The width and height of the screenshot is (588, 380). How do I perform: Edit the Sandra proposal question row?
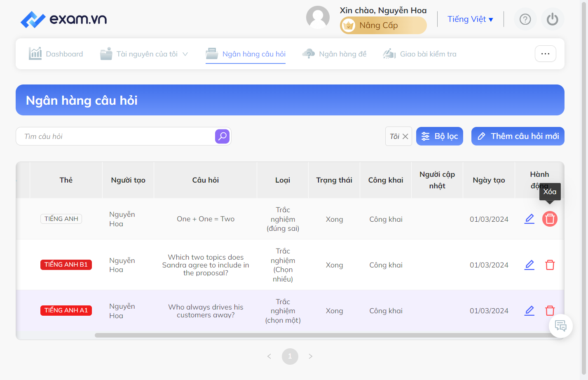coord(529,265)
